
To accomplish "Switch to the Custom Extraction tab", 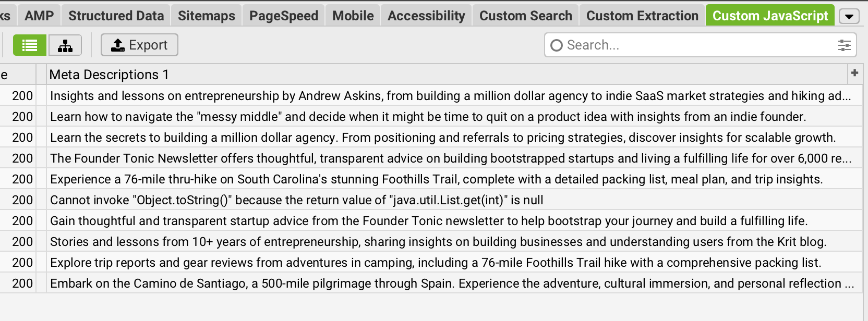I will [642, 16].
